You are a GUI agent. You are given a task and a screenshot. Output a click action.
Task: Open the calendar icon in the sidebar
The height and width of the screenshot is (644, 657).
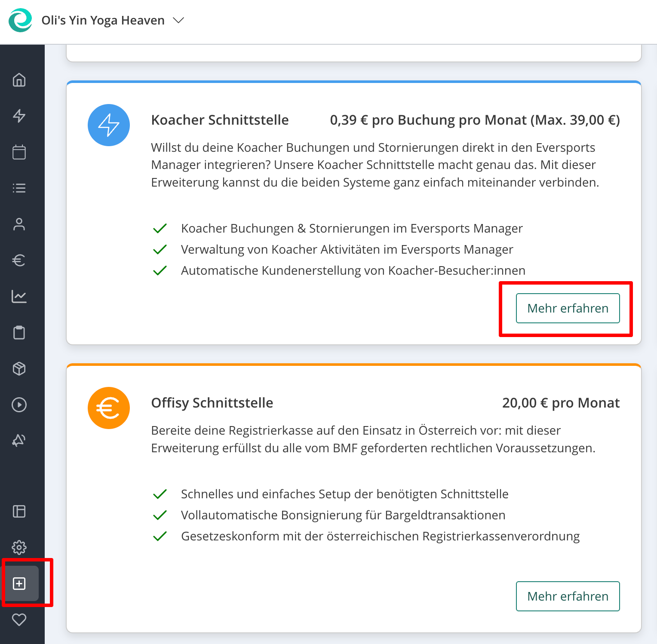click(19, 152)
